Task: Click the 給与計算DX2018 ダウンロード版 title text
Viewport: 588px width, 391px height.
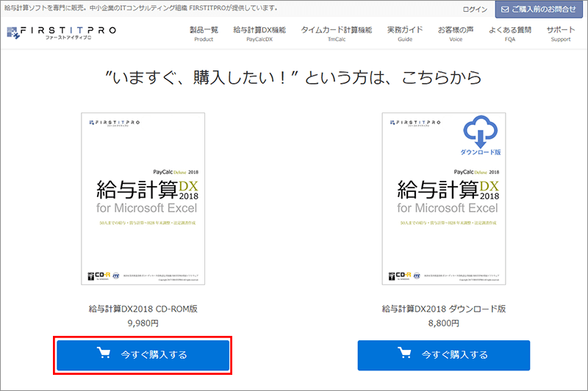Action: pyautogui.click(x=444, y=309)
